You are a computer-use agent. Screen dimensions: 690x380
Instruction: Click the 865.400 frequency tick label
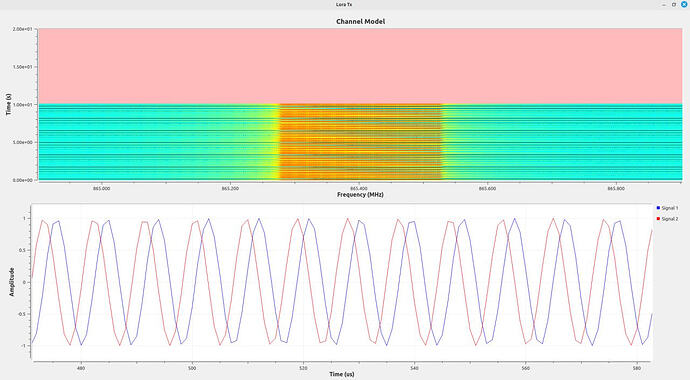point(359,189)
